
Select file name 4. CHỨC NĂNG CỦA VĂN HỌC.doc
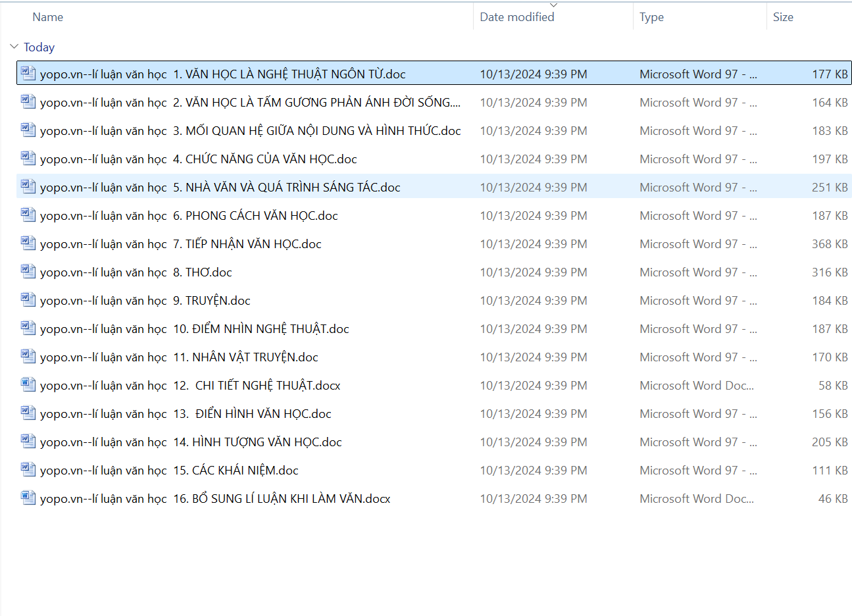(x=199, y=159)
